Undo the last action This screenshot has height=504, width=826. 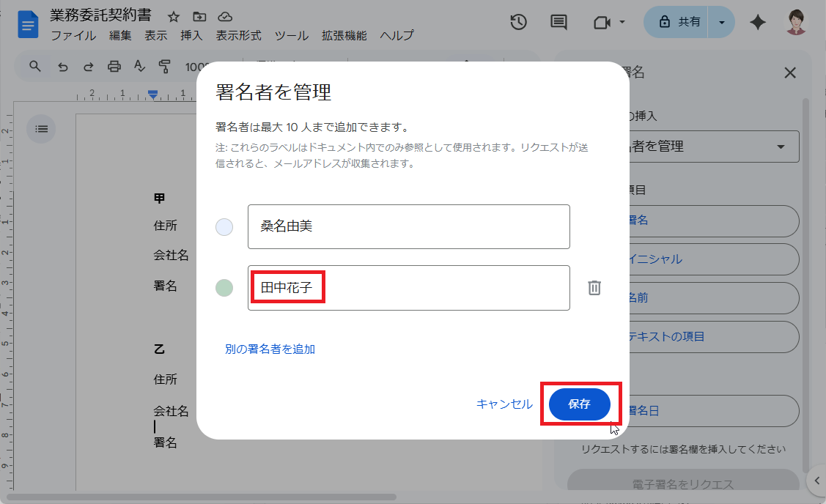tap(62, 67)
